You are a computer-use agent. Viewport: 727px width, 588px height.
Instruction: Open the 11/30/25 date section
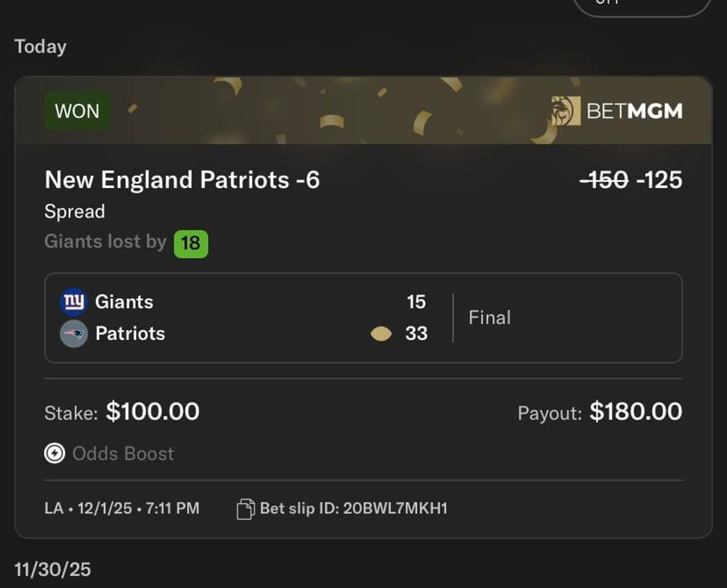pyautogui.click(x=53, y=570)
